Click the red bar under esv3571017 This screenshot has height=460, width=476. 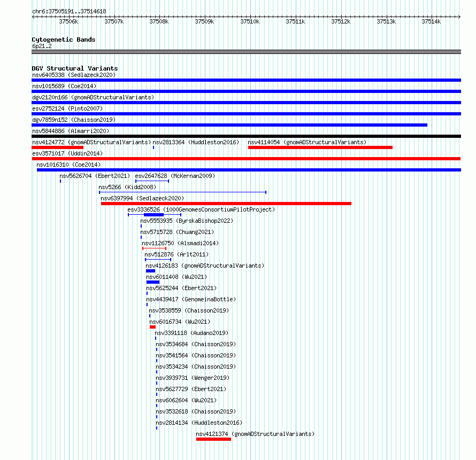(x=246, y=159)
